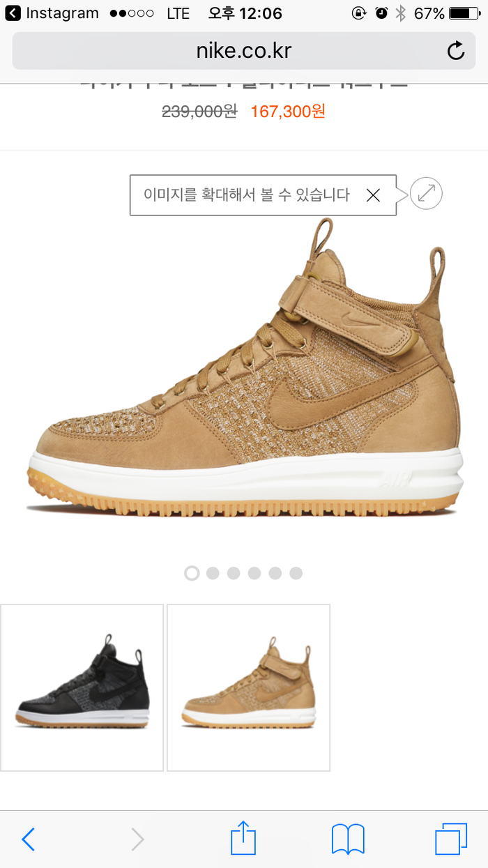Close the image zoom tooltip
Screen dimensions: 488x868
coord(373,195)
